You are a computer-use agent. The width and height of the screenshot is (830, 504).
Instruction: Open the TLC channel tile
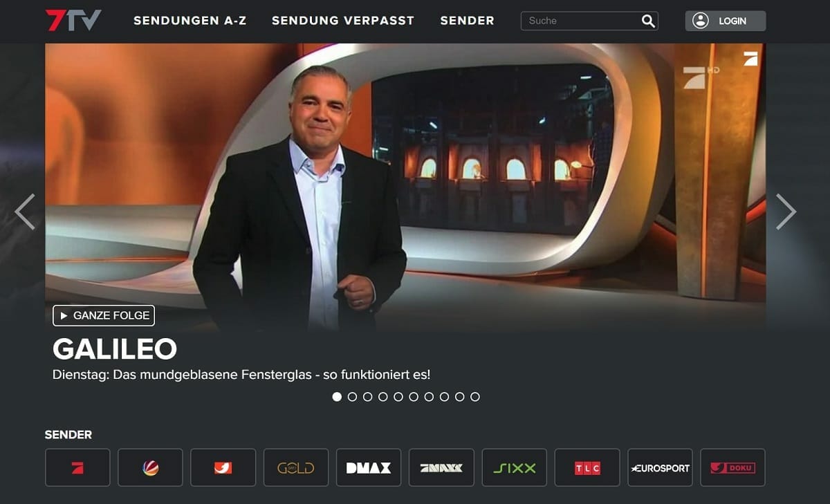pos(587,467)
